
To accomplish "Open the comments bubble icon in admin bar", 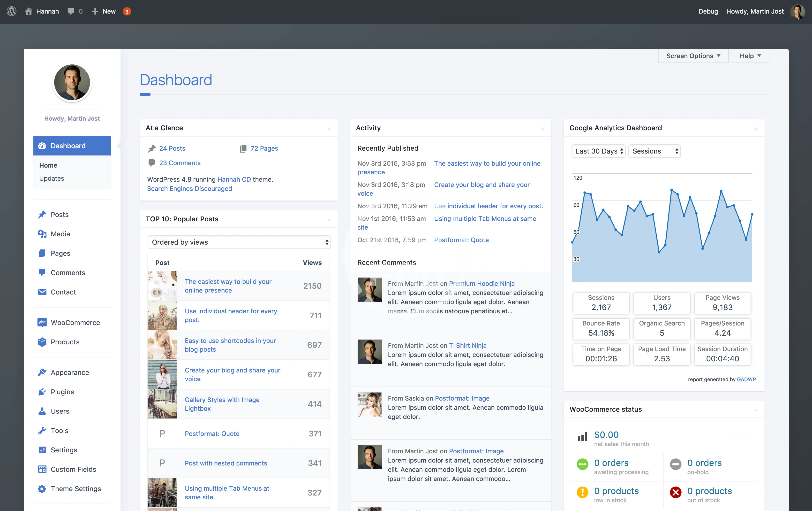I will [71, 11].
